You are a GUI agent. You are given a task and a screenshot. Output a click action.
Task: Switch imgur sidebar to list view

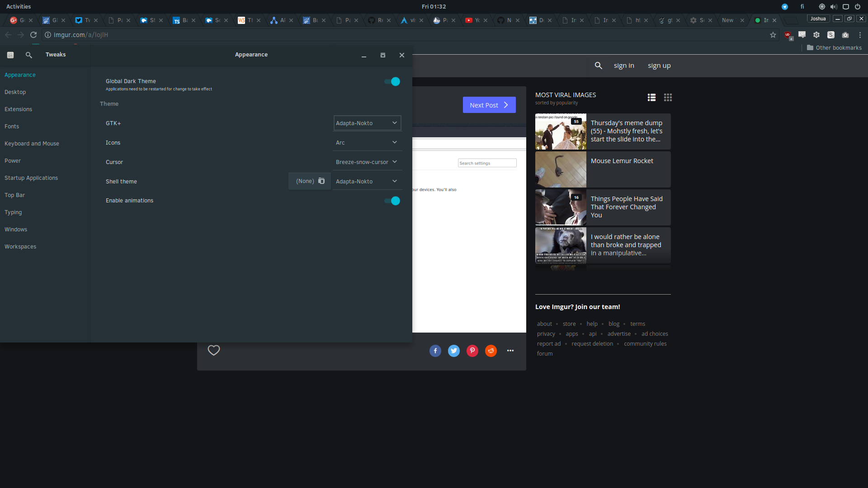pos(651,97)
